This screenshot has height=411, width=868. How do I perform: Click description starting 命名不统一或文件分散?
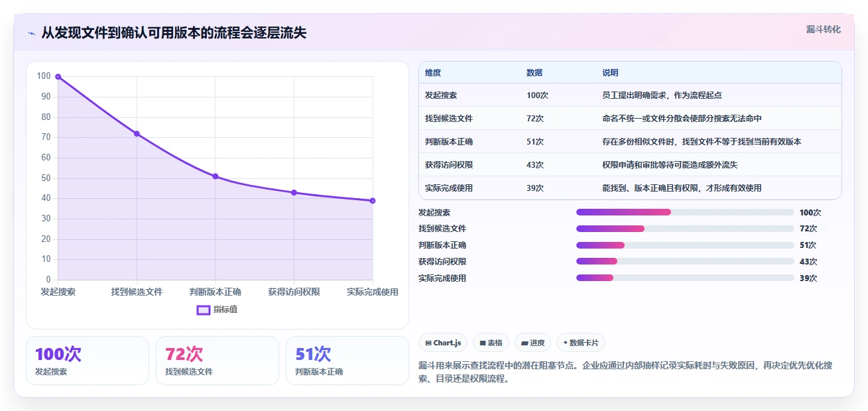682,119
